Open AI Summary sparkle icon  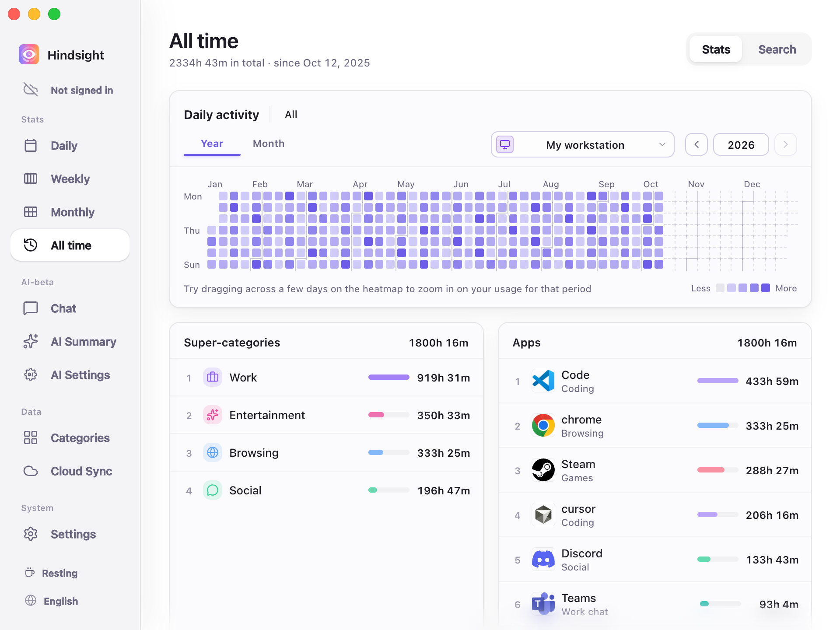31,341
